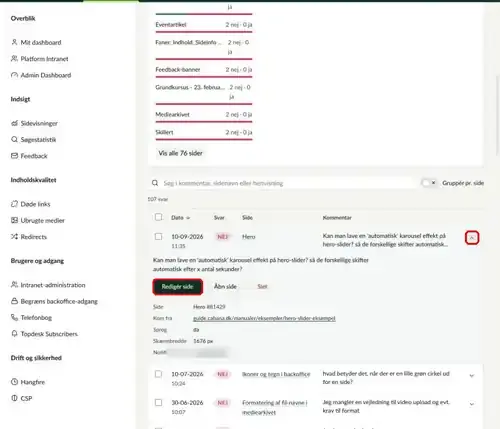
Task: Click the Kommentar column header
Action: tap(337, 218)
